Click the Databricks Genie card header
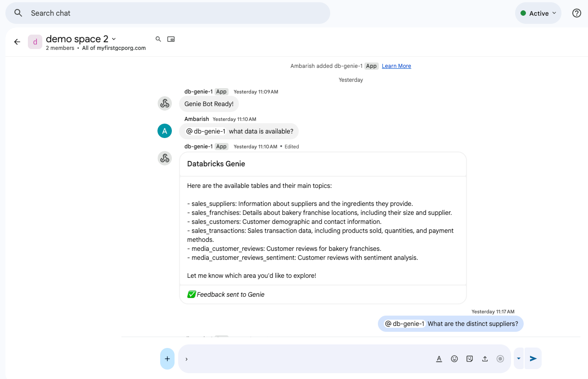588x379 pixels. click(x=323, y=164)
